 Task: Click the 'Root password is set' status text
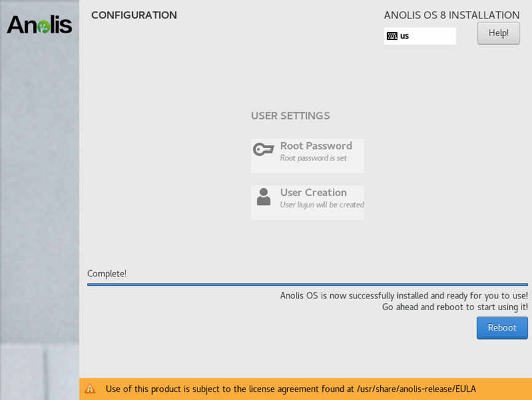click(313, 158)
